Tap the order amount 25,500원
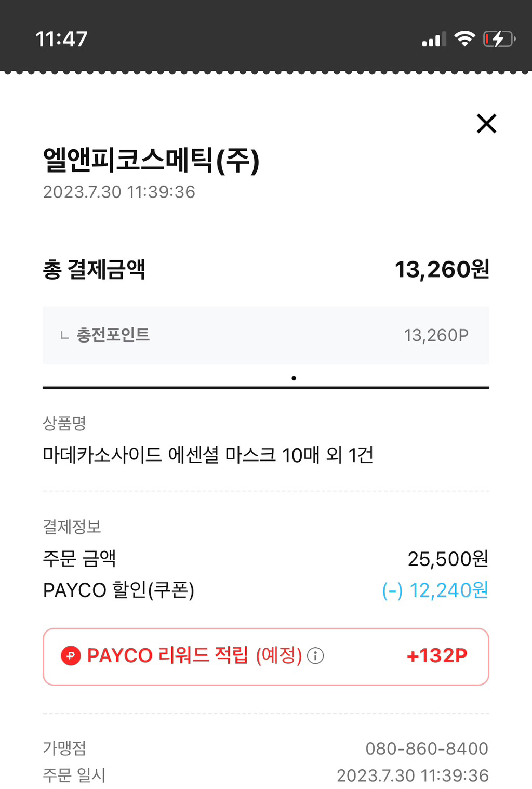The width and height of the screenshot is (532, 789). (x=448, y=559)
